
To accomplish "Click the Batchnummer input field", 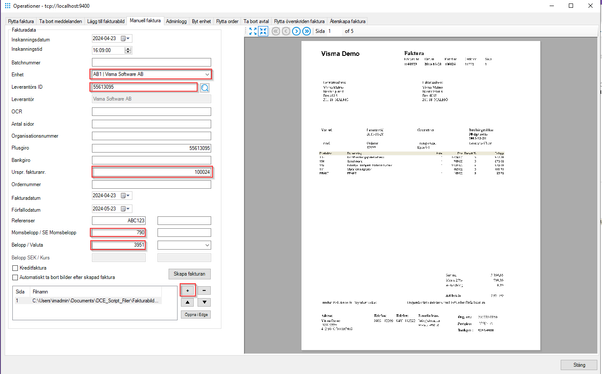I will click(x=151, y=62).
